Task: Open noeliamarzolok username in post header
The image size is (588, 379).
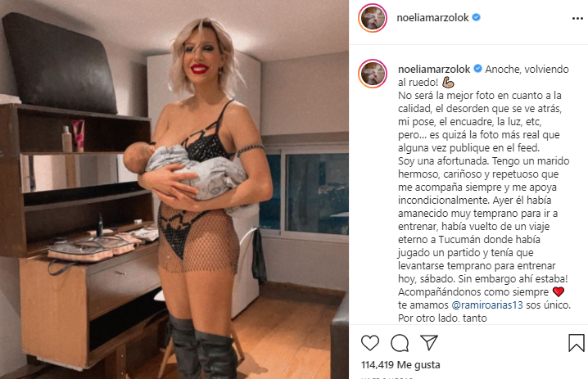Action: pyautogui.click(x=432, y=18)
